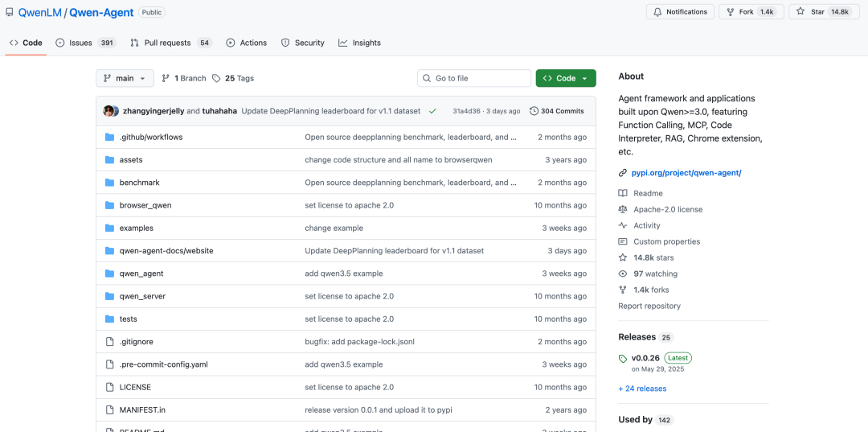Click the qwen-agent-docs/website folder icon

coord(109,250)
